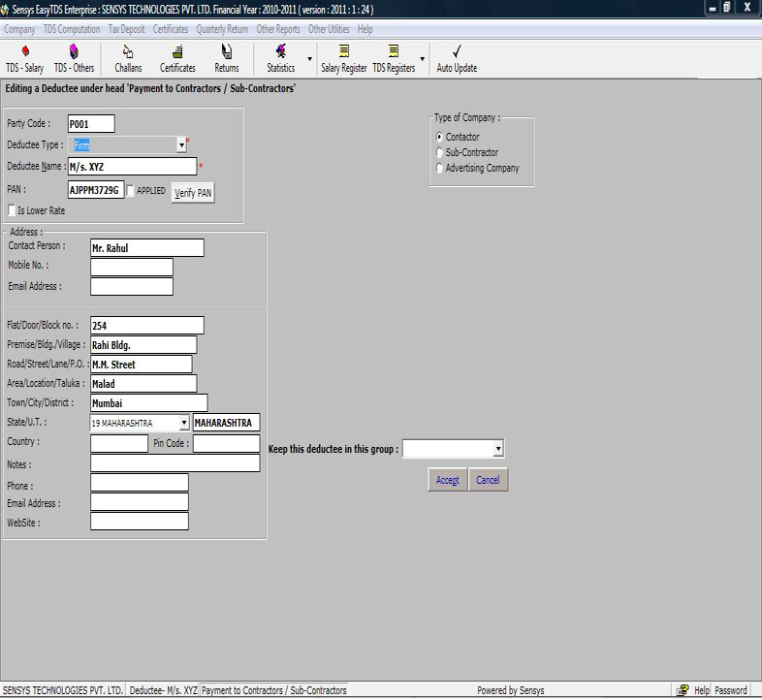Open Deductee Type dropdown
Image resolution: width=762 pixels, height=700 pixels.
(x=181, y=144)
